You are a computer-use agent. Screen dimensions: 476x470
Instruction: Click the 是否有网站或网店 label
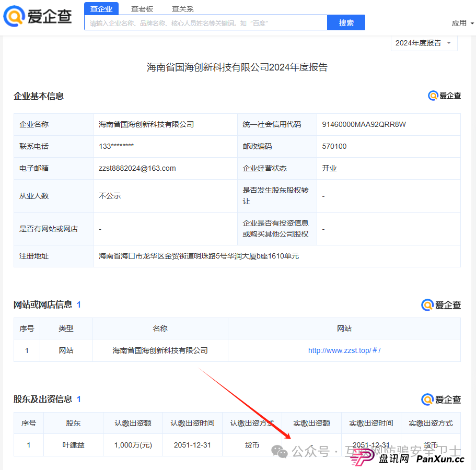click(49, 229)
